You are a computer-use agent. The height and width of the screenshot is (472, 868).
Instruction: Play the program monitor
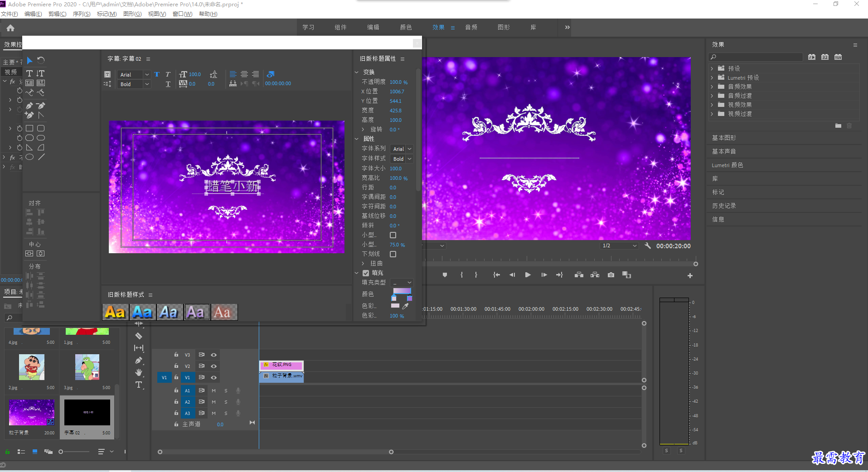pos(528,275)
